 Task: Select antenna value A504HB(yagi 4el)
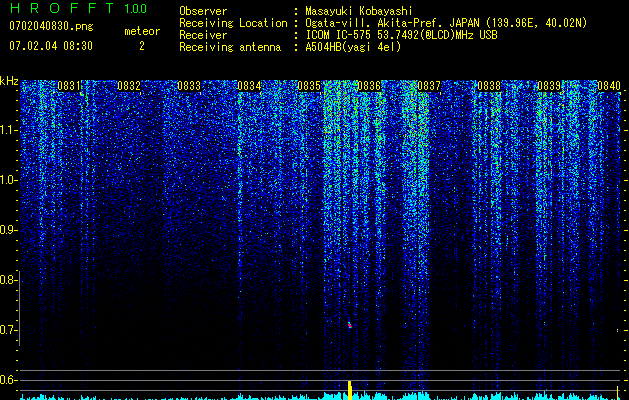(x=353, y=47)
